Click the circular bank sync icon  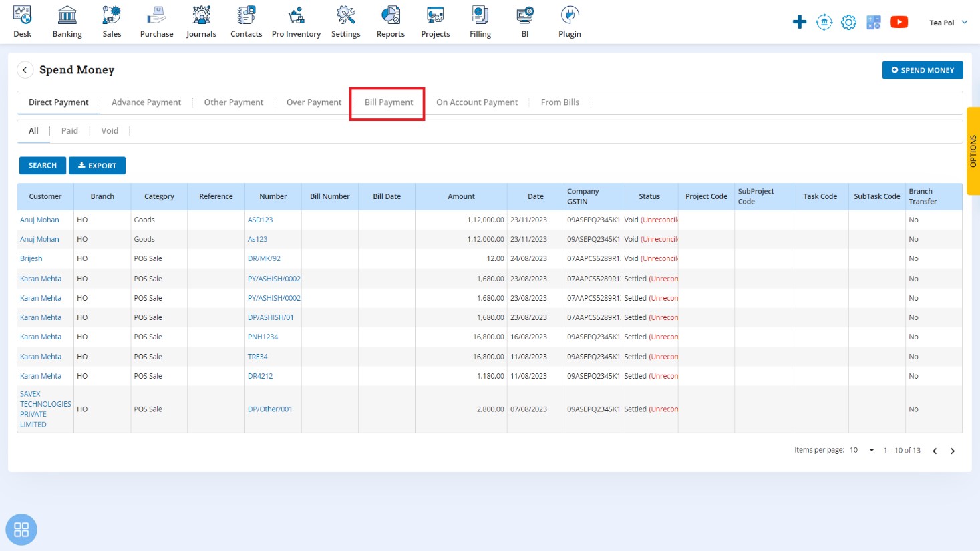[824, 22]
